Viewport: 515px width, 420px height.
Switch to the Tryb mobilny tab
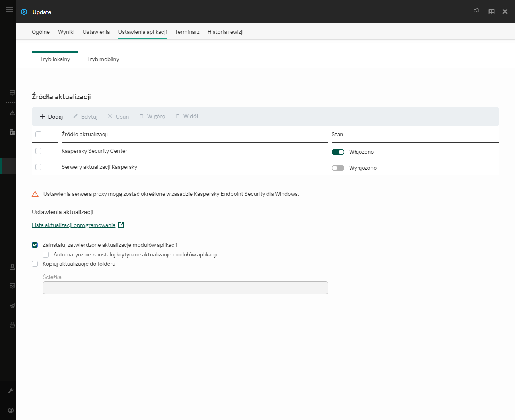click(x=103, y=59)
